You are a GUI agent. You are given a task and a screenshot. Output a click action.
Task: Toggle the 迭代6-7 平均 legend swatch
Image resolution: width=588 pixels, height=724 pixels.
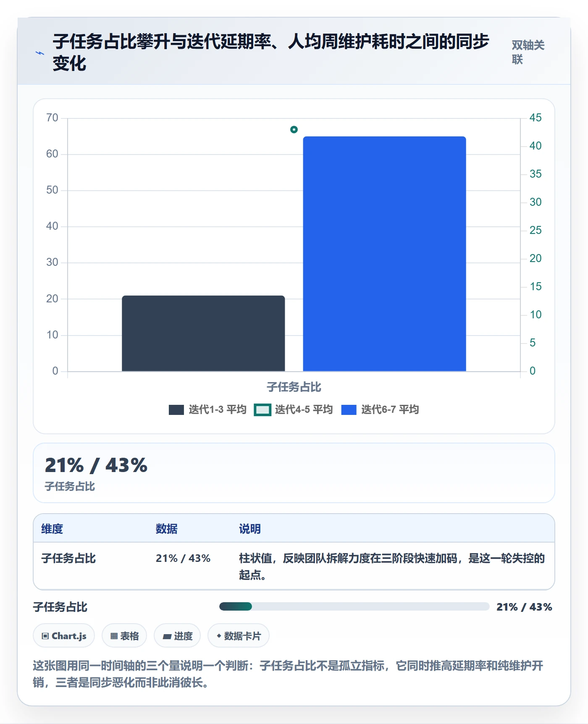point(349,410)
